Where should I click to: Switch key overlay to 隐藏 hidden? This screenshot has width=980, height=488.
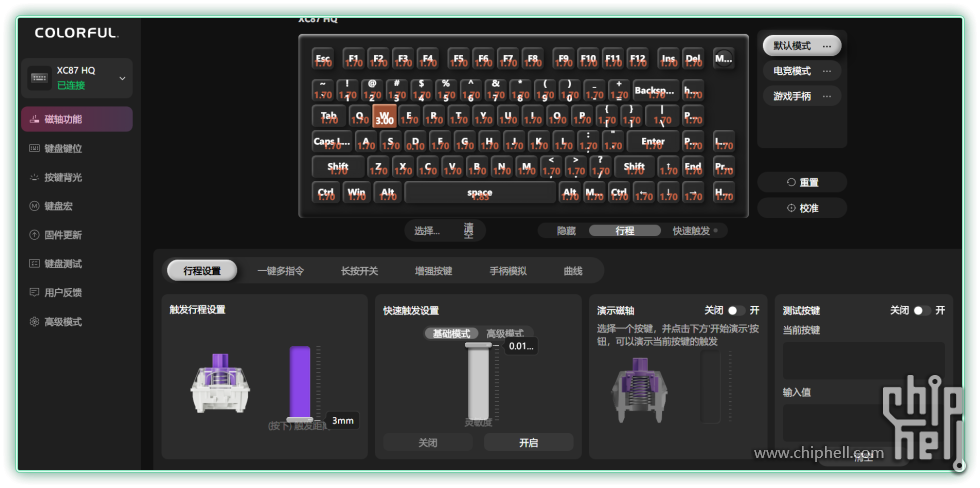[x=566, y=231]
